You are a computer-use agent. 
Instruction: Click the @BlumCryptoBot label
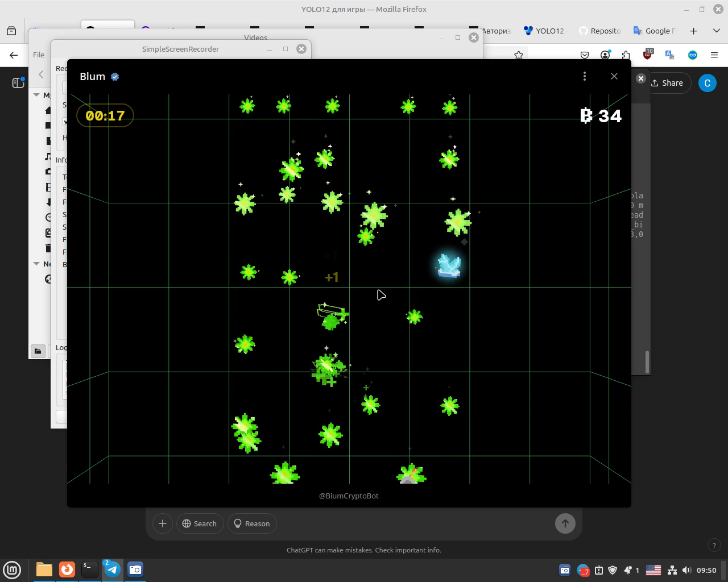click(349, 496)
